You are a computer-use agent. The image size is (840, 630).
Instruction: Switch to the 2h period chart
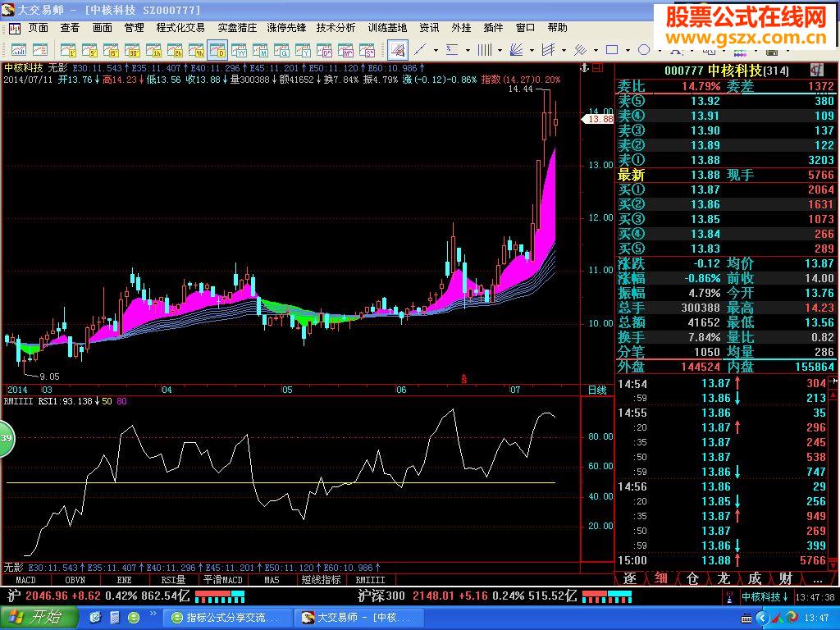(176, 50)
